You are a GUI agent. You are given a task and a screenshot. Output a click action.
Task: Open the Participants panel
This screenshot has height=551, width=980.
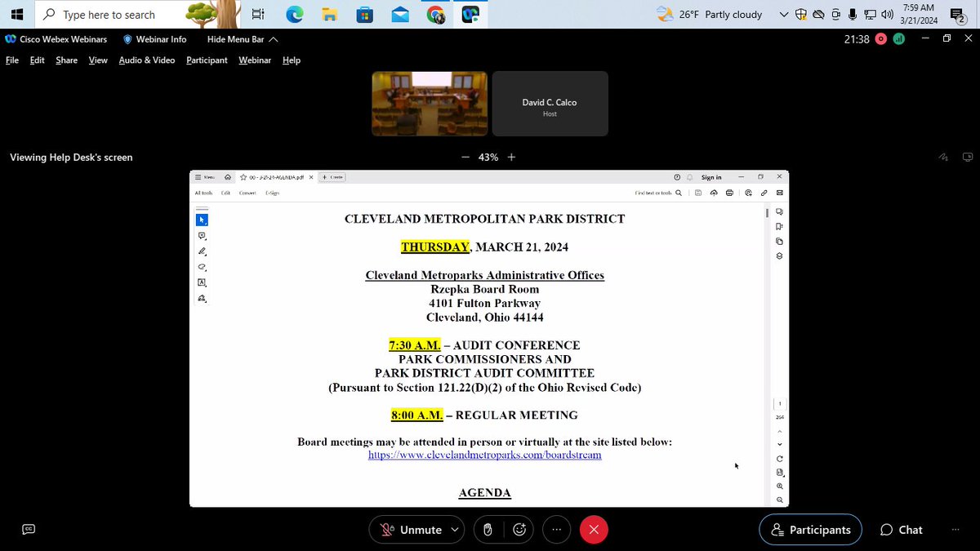(810, 530)
